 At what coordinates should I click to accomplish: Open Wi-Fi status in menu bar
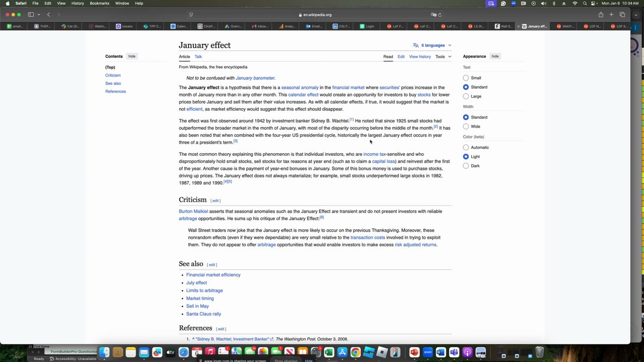click(575, 3)
